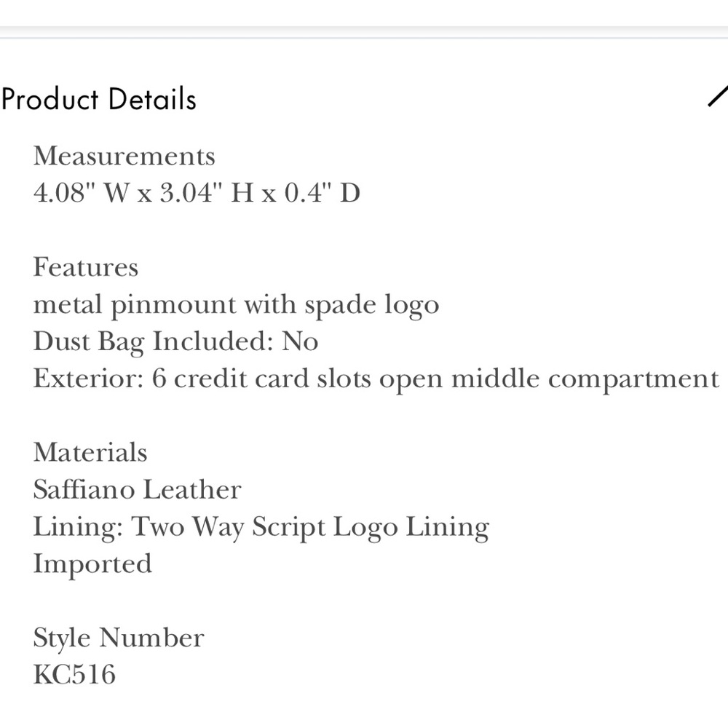Viewport: 728px width, 728px height.
Task: Click the 0.4" D depth value
Action: 323,193
